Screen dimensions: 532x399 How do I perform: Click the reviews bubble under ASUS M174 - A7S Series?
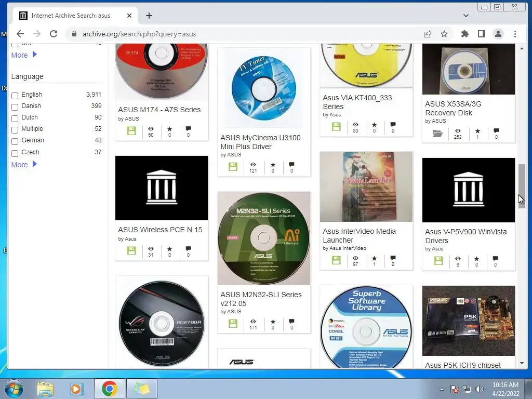188,129
